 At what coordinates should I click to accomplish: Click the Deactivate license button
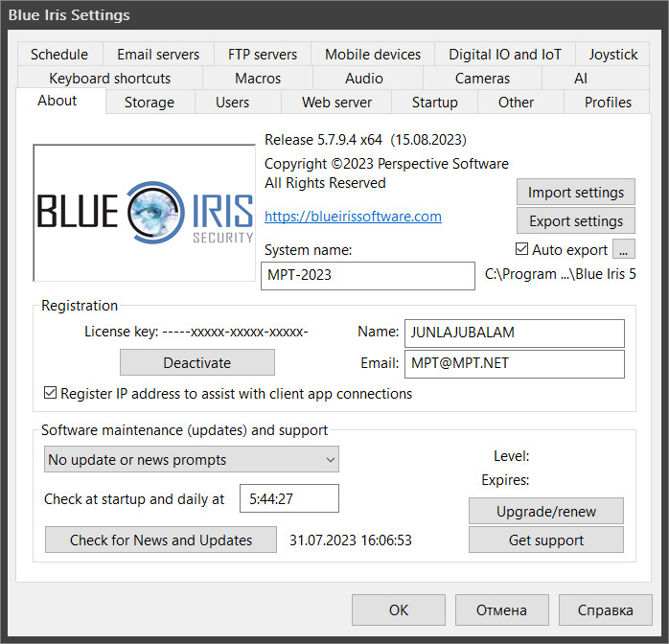[197, 362]
